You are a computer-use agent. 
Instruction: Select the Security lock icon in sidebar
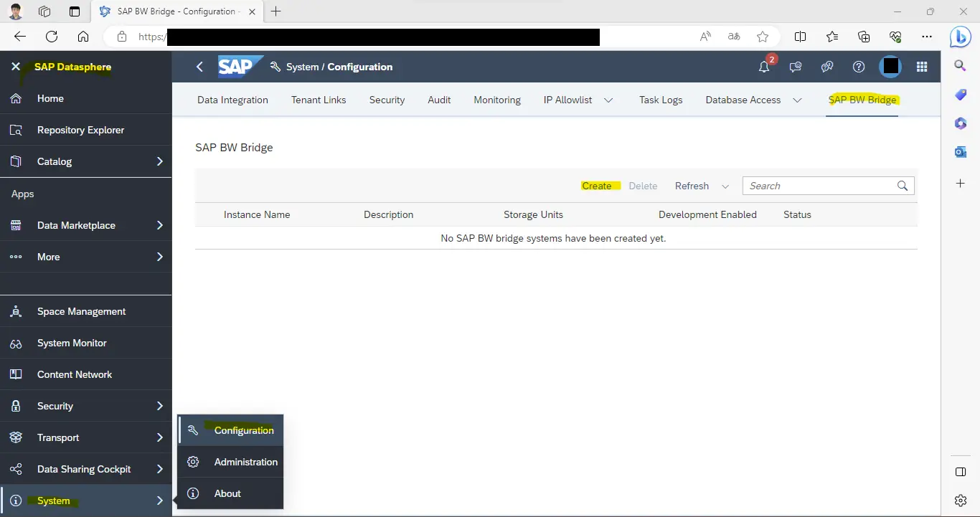(16, 406)
